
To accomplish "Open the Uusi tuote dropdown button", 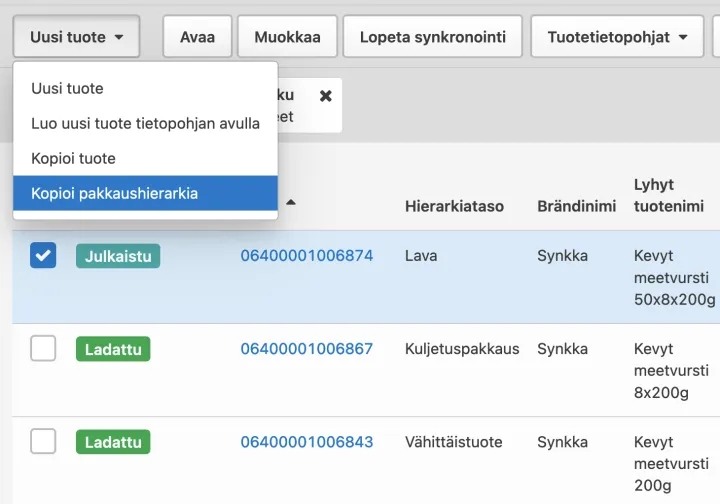I will [76, 37].
